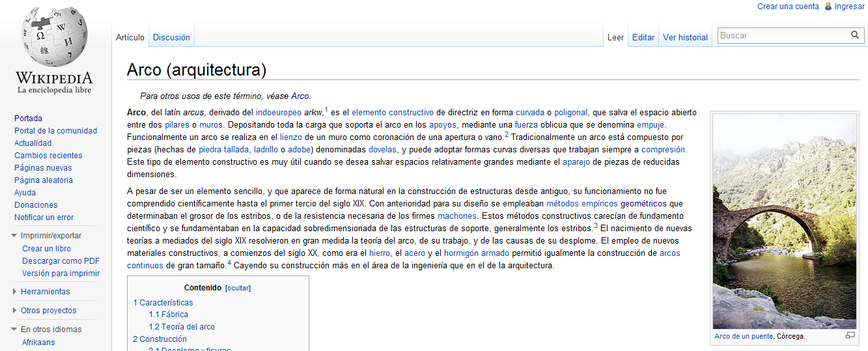Switch to the Artículo tab

(130, 38)
